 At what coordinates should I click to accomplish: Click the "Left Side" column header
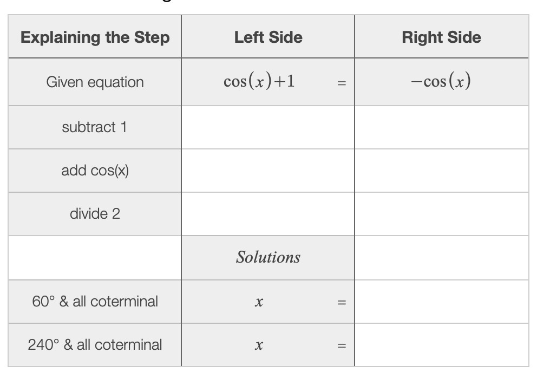point(268,37)
